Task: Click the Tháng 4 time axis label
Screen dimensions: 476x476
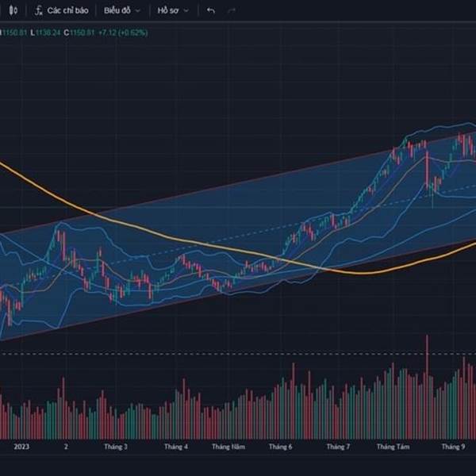Action: (x=176, y=447)
